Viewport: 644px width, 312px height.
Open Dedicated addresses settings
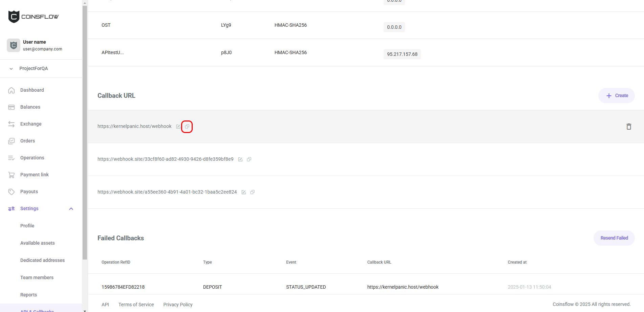[42, 260]
